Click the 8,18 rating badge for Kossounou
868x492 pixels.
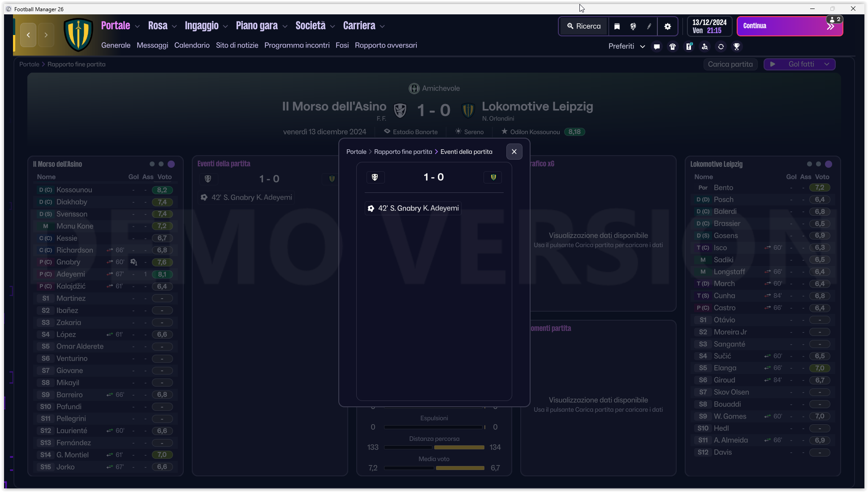574,131
